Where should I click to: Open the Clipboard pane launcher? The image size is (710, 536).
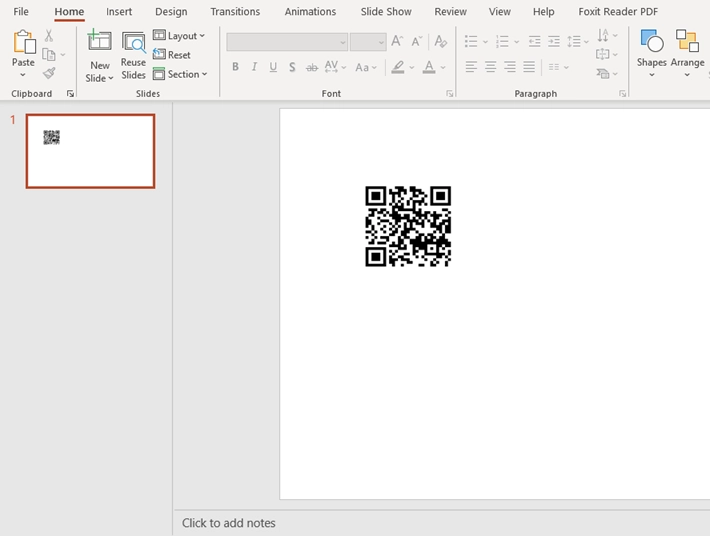click(70, 94)
